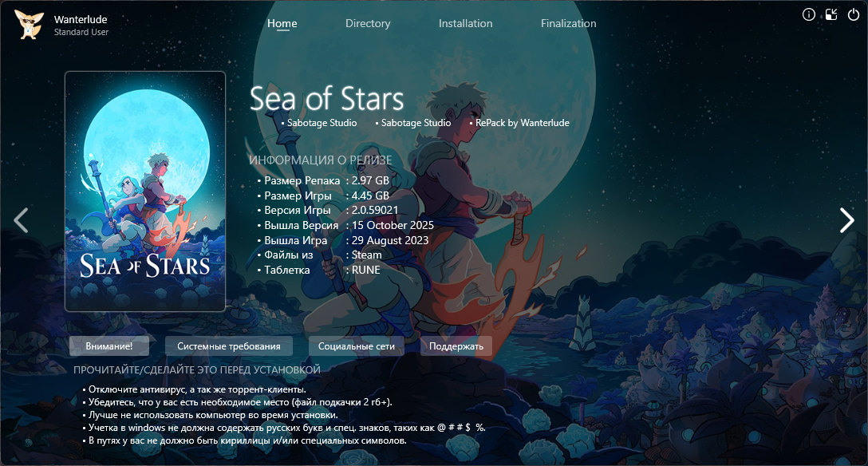Click the Поддержать button
Image resolution: width=868 pixels, height=466 pixels.
tap(456, 346)
